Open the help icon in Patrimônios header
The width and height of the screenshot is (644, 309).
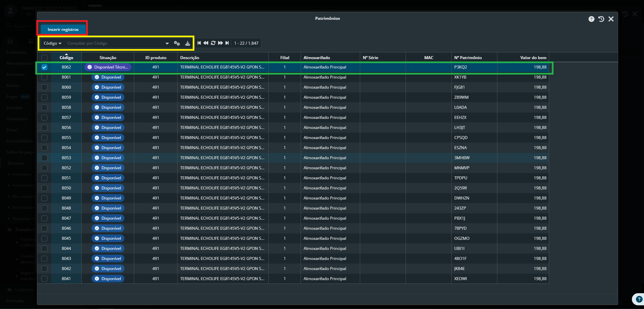click(x=591, y=19)
